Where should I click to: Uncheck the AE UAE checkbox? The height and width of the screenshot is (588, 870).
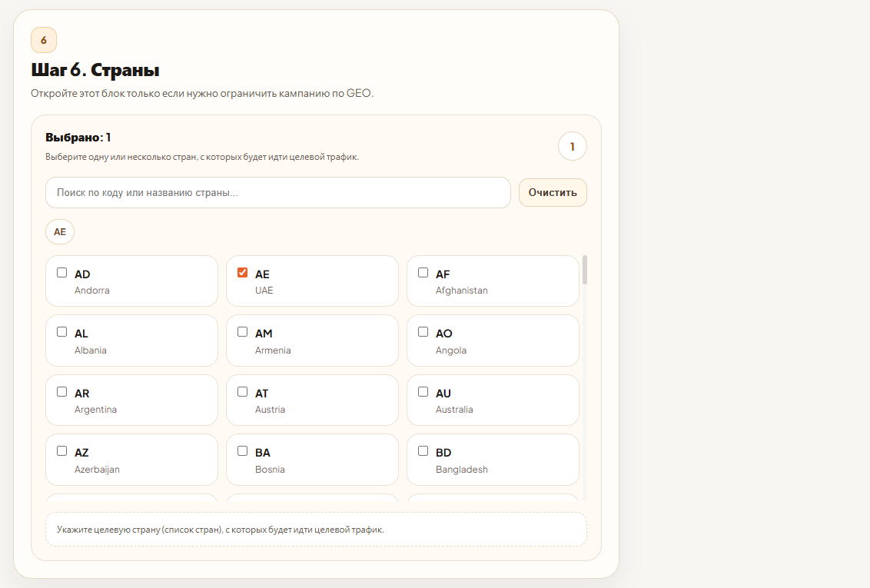[x=243, y=273]
